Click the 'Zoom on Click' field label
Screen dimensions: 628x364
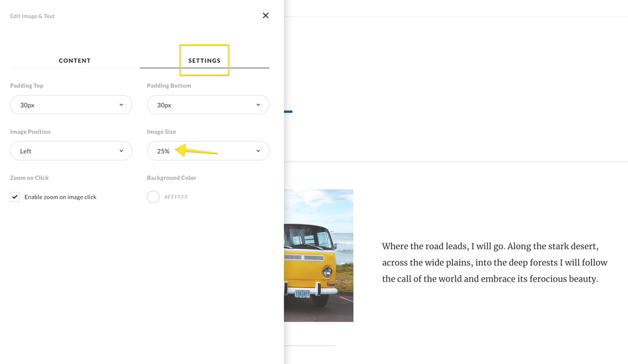[30, 178]
